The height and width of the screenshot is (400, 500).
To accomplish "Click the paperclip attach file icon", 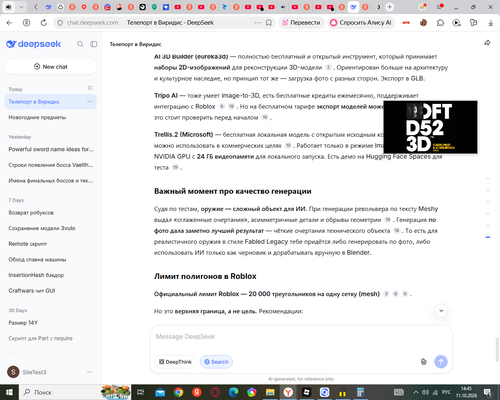I will 423,362.
